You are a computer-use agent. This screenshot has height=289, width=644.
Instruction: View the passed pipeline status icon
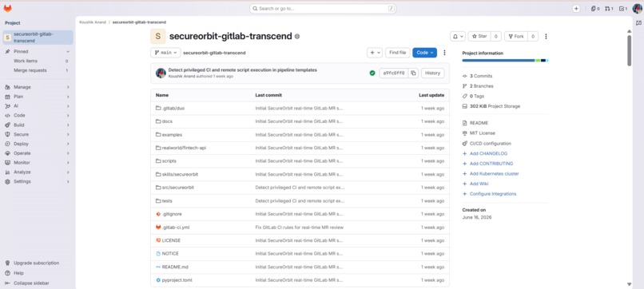coord(372,73)
